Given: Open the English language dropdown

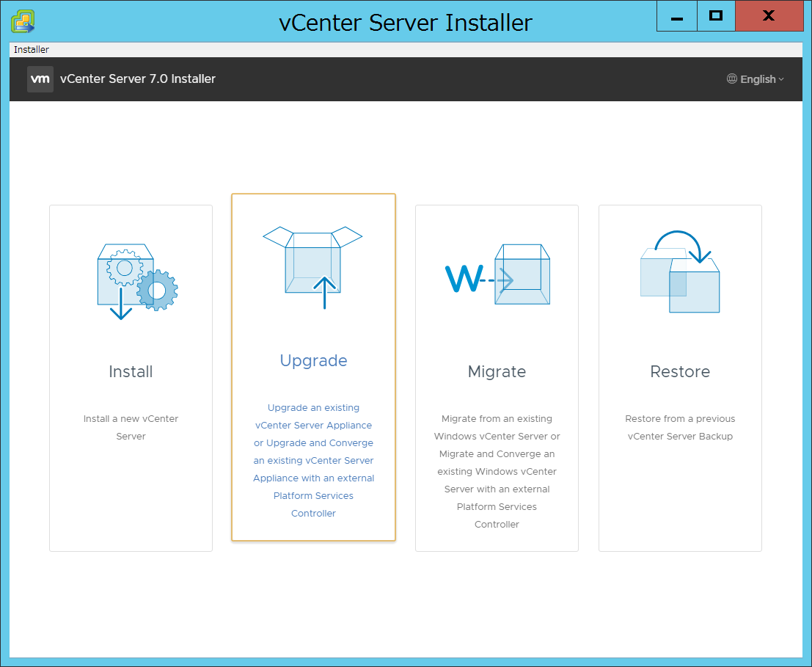Looking at the screenshot, I should click(756, 79).
